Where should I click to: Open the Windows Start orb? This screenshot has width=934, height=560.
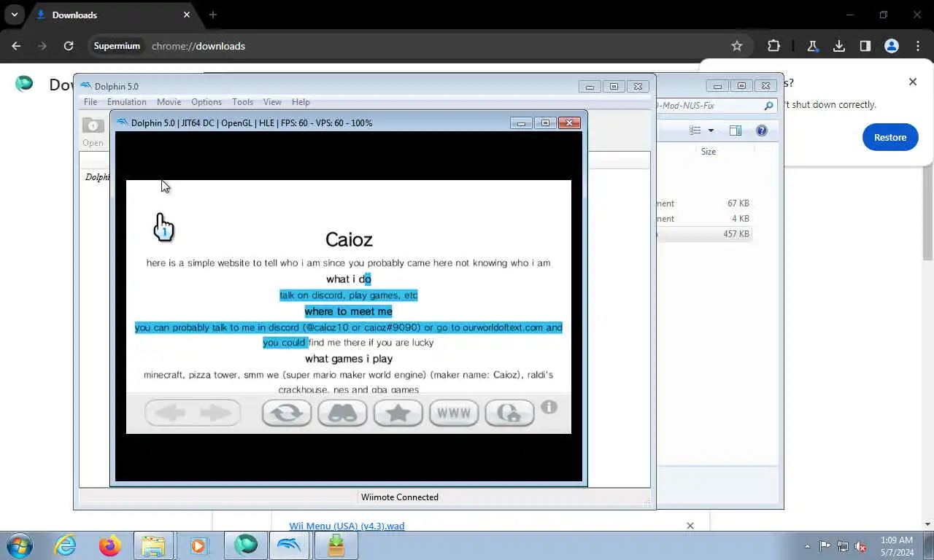click(20, 545)
